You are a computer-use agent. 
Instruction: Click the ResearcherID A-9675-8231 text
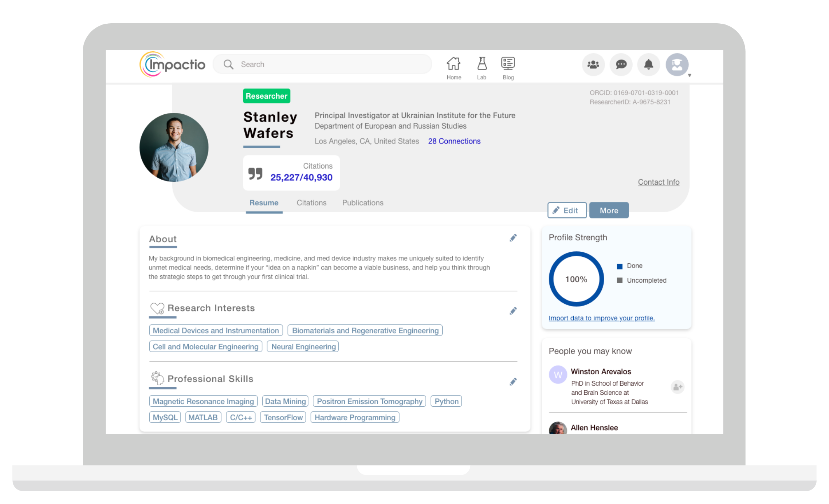630,102
